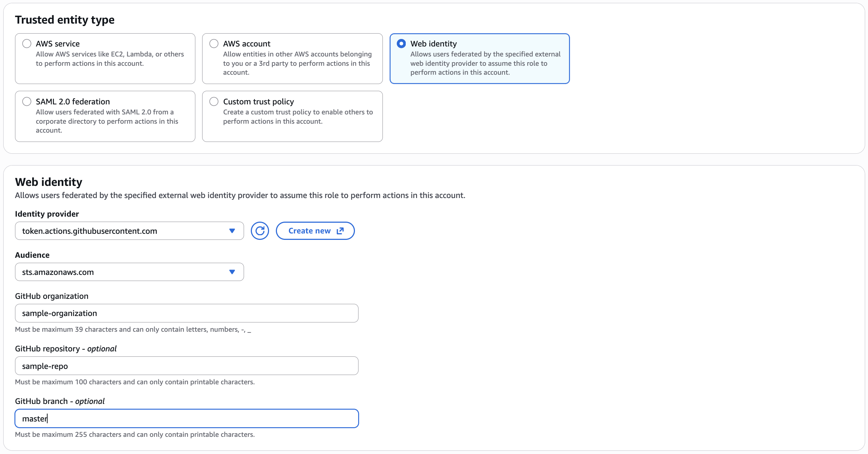Viewport: 868px width, 454px height.
Task: Click the Web identity tile description
Action: pyautogui.click(x=485, y=63)
